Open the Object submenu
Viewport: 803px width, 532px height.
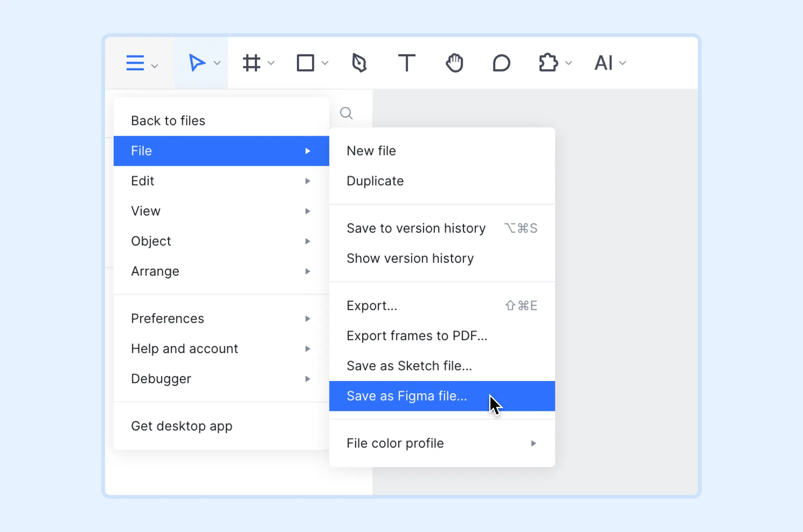pyautogui.click(x=221, y=241)
